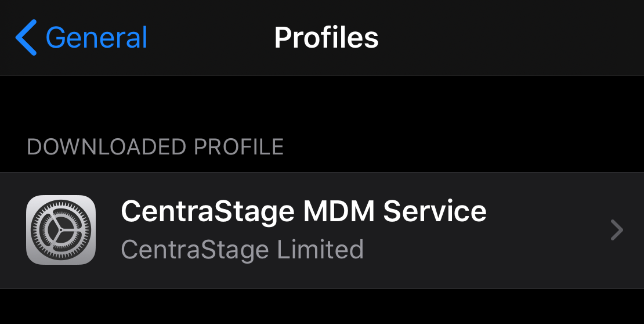The image size is (644, 324).
Task: Open the CentraStage MDM Service profile
Action: pyautogui.click(x=322, y=231)
